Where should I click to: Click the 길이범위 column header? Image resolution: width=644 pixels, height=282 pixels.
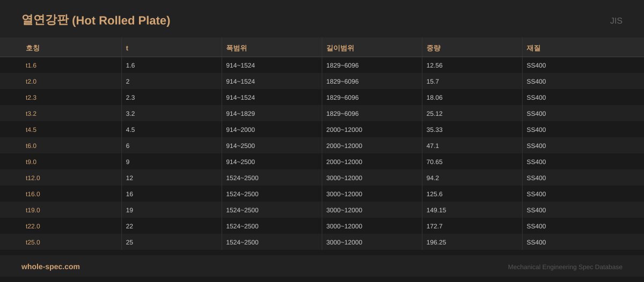pyautogui.click(x=340, y=48)
